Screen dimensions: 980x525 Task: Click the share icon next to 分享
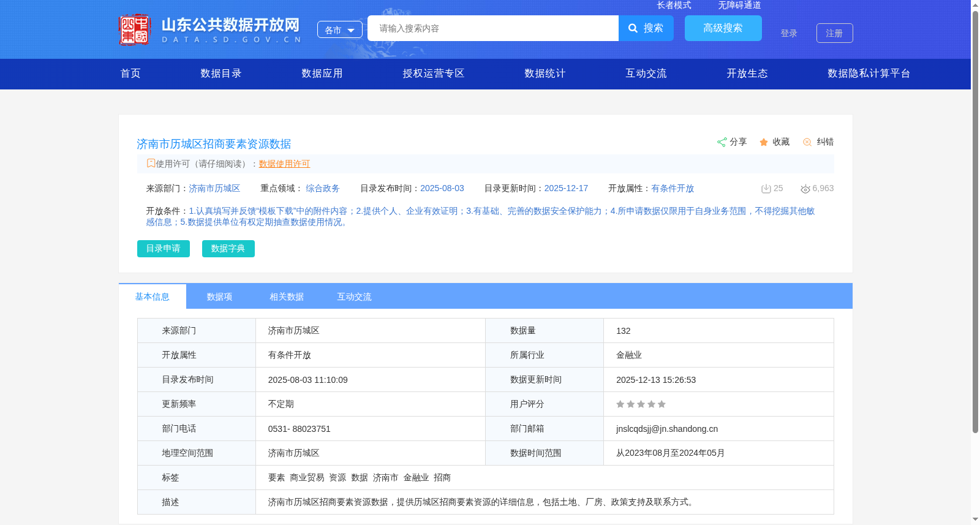[722, 142]
